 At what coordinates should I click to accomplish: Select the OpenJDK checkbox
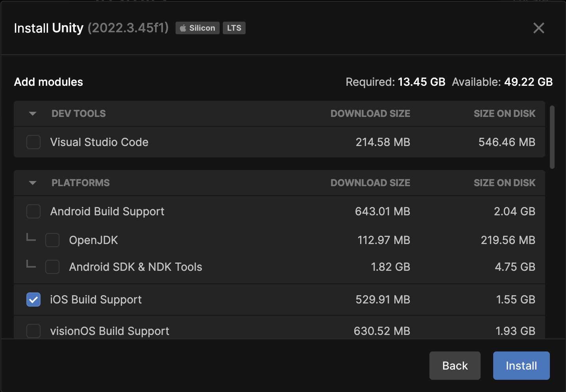click(x=52, y=240)
